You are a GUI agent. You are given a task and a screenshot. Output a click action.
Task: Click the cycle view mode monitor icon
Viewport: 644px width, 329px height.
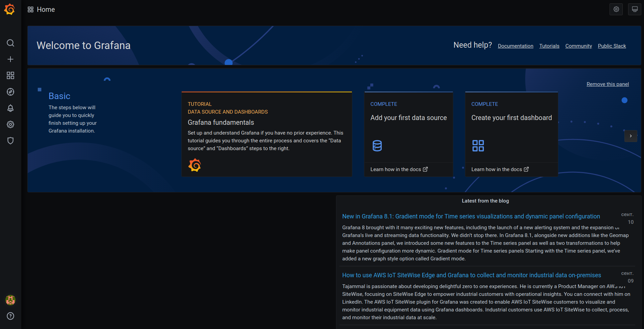[635, 9]
